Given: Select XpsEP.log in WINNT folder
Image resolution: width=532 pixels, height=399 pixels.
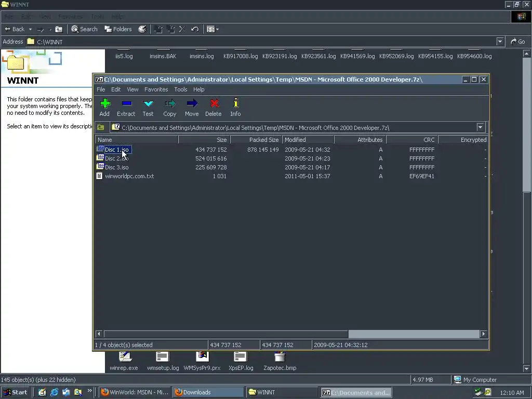Looking at the screenshot, I should pyautogui.click(x=241, y=362).
